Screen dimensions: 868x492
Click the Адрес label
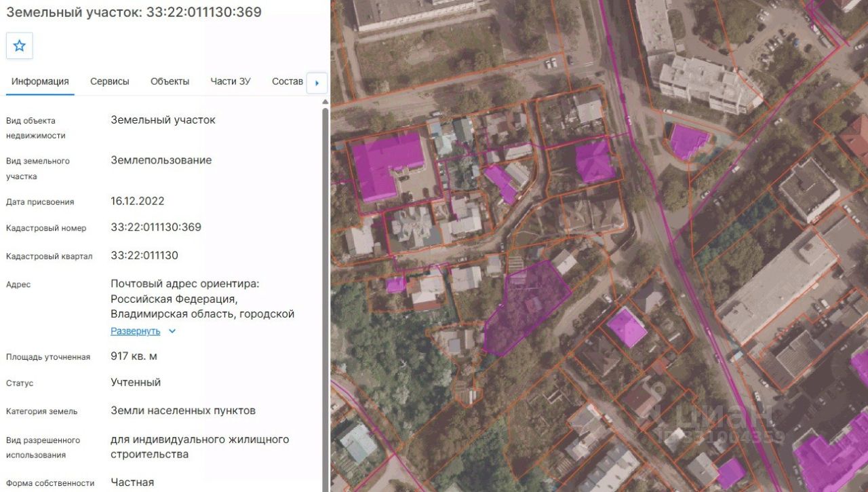[18, 285]
